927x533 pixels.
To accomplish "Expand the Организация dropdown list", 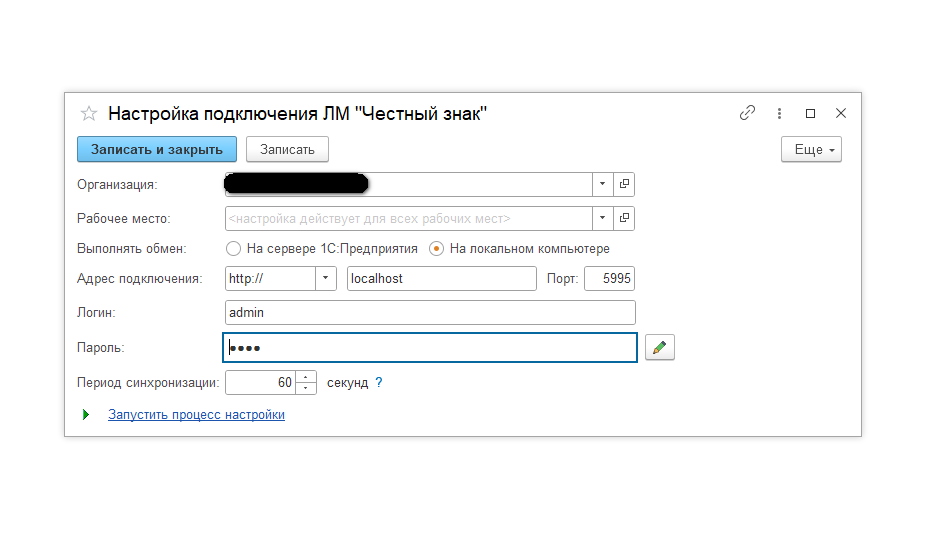I will click(602, 184).
